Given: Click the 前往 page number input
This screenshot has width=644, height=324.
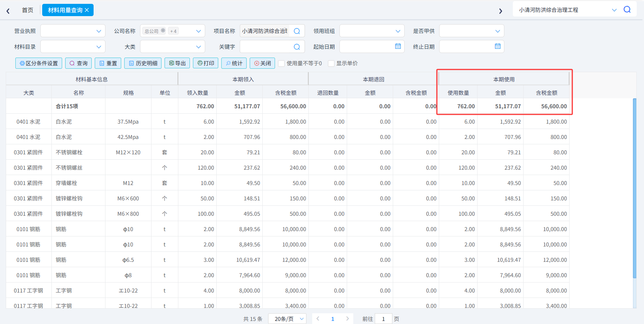Looking at the screenshot, I should tap(384, 319).
